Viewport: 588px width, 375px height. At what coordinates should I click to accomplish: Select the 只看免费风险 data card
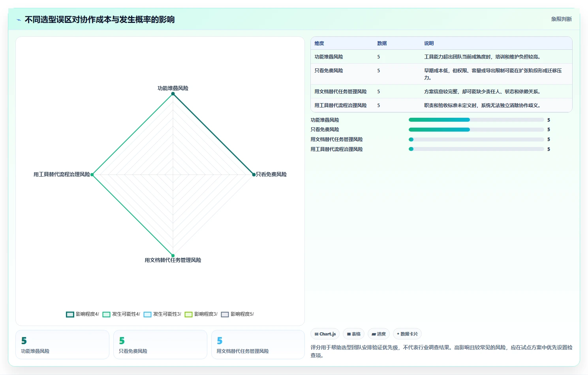point(160,345)
